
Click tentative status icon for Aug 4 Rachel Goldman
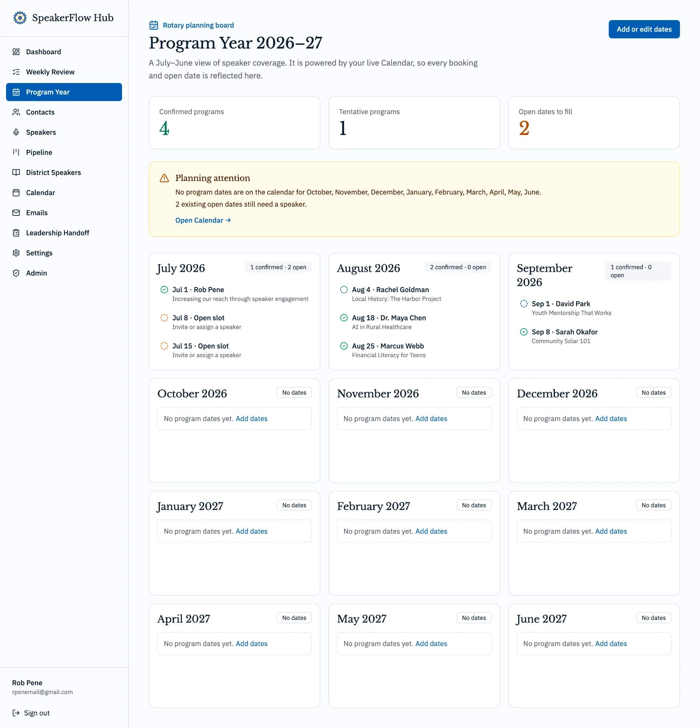click(x=344, y=290)
